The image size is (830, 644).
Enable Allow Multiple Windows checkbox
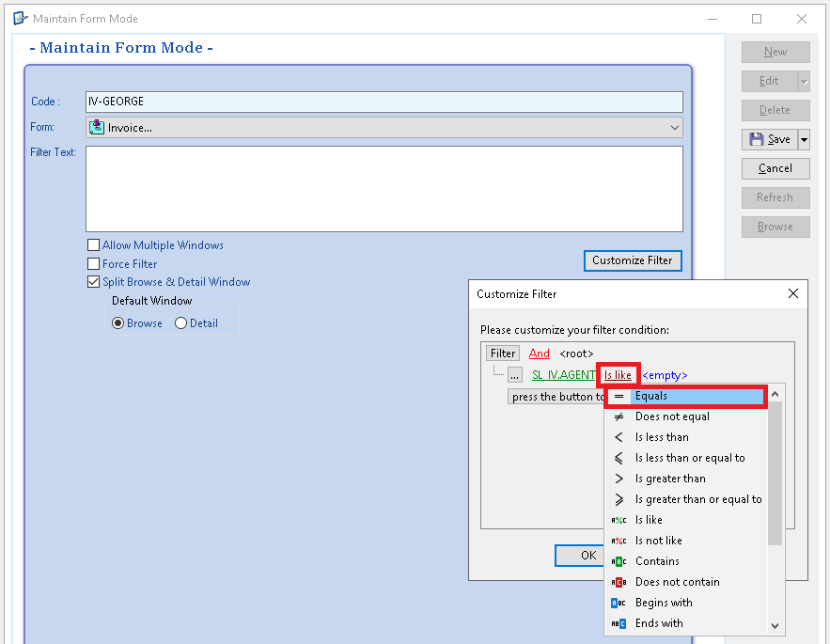[93, 245]
